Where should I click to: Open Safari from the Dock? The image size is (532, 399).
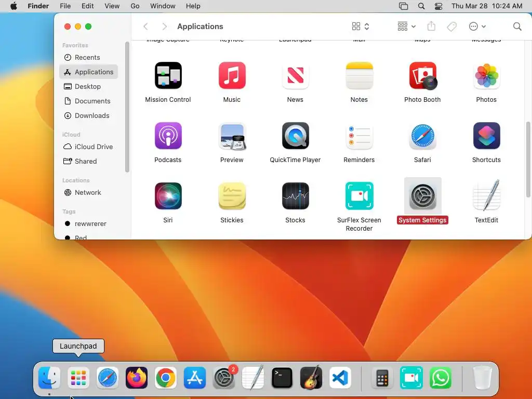click(108, 378)
